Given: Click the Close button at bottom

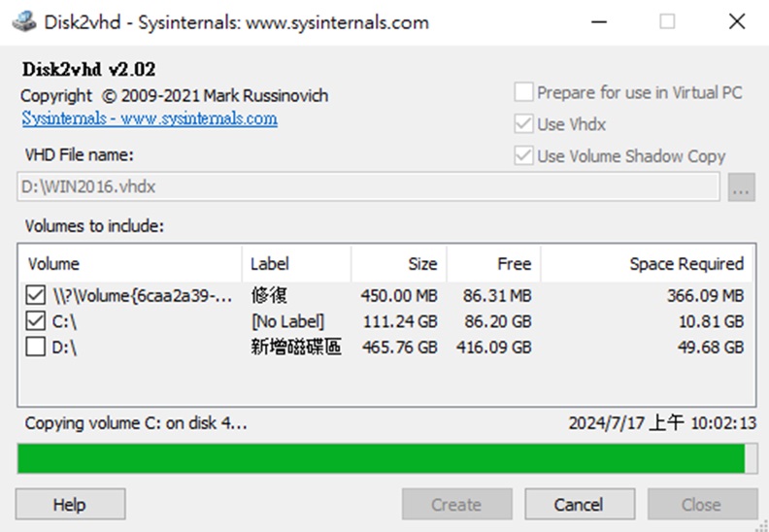Looking at the screenshot, I should tap(702, 504).
